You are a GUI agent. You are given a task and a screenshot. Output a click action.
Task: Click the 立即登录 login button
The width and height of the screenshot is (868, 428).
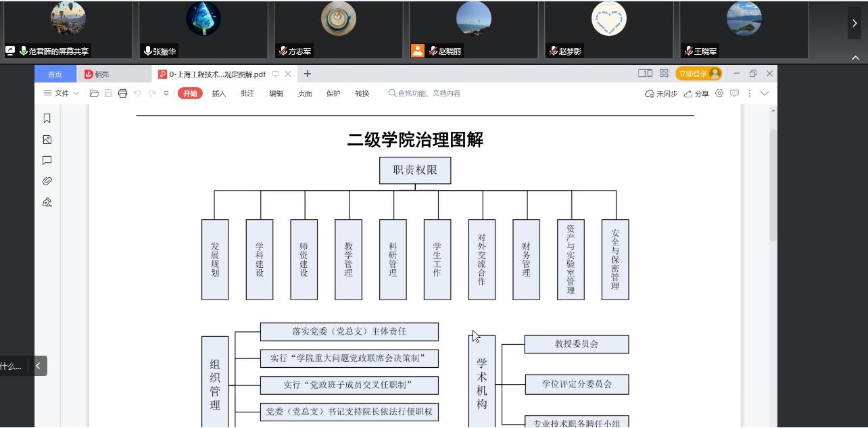coord(698,74)
